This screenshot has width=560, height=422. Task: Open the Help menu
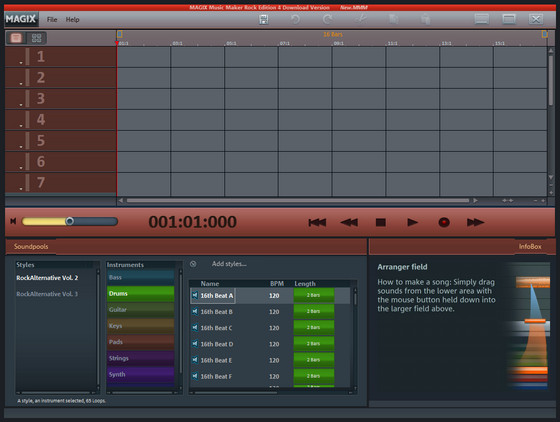click(x=72, y=20)
